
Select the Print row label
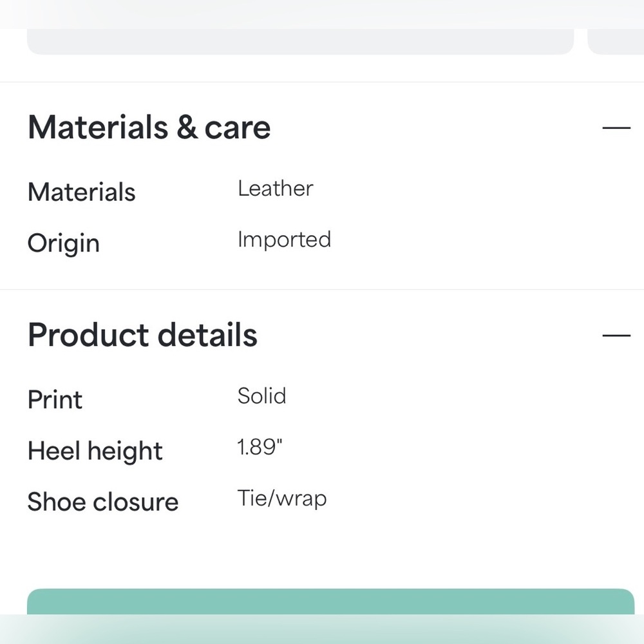coord(55,400)
